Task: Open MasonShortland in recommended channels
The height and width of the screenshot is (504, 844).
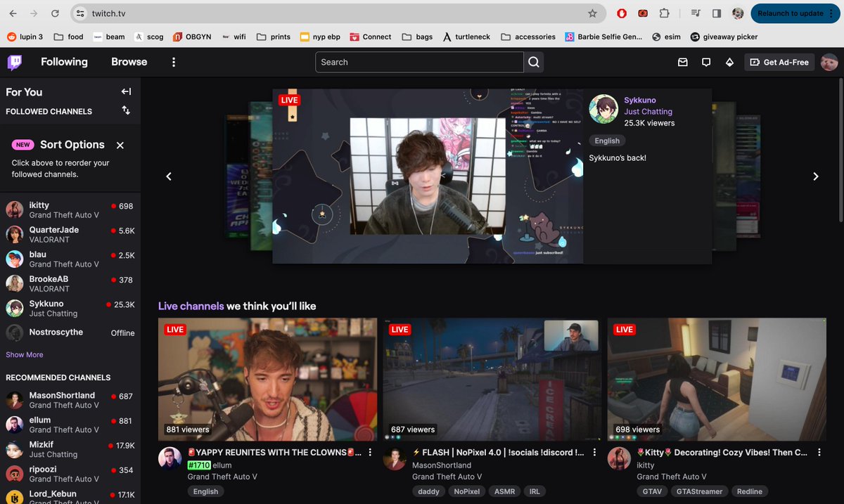Action: pos(70,400)
